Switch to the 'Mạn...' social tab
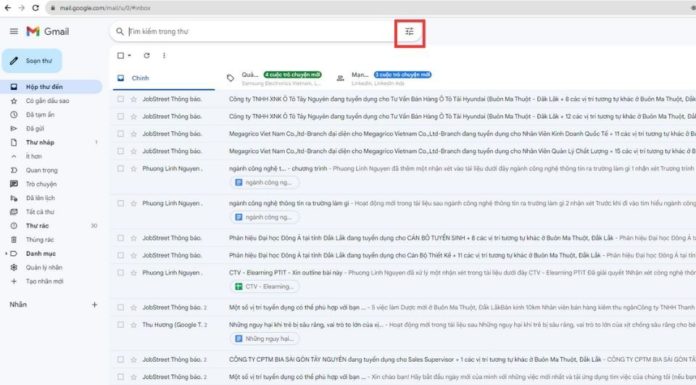The width and height of the screenshot is (696, 385). click(x=384, y=78)
